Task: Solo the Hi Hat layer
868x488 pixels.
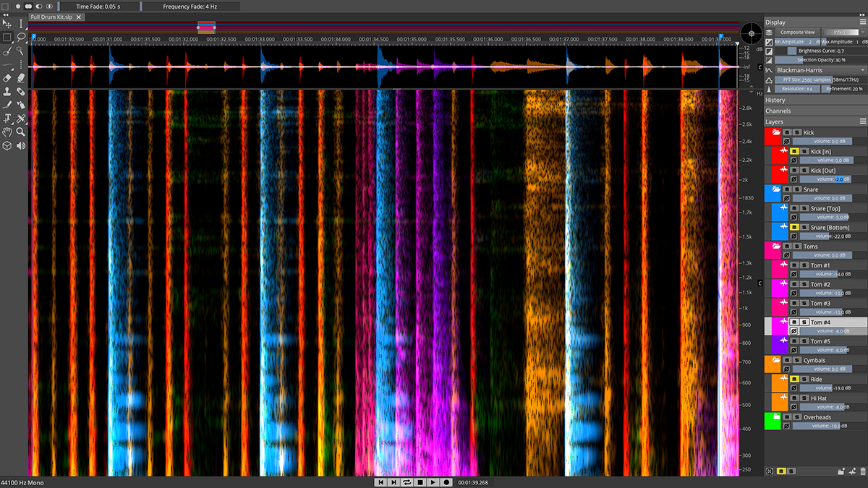Action: tap(804, 398)
